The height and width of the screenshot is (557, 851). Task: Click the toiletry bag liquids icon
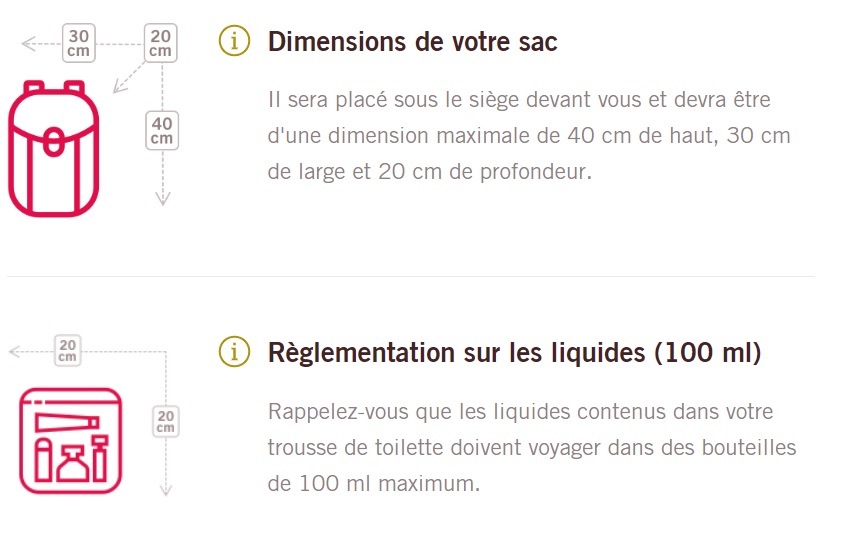point(70,440)
